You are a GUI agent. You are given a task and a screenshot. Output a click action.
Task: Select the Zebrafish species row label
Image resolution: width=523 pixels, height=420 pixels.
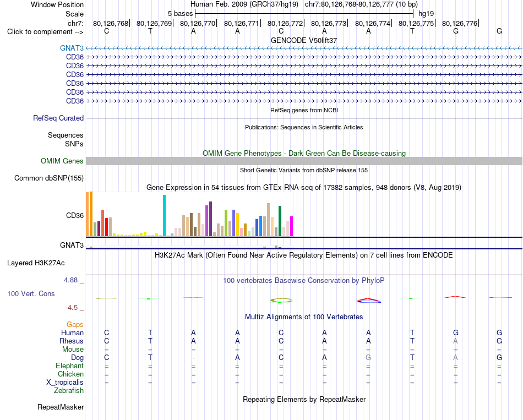(69, 391)
